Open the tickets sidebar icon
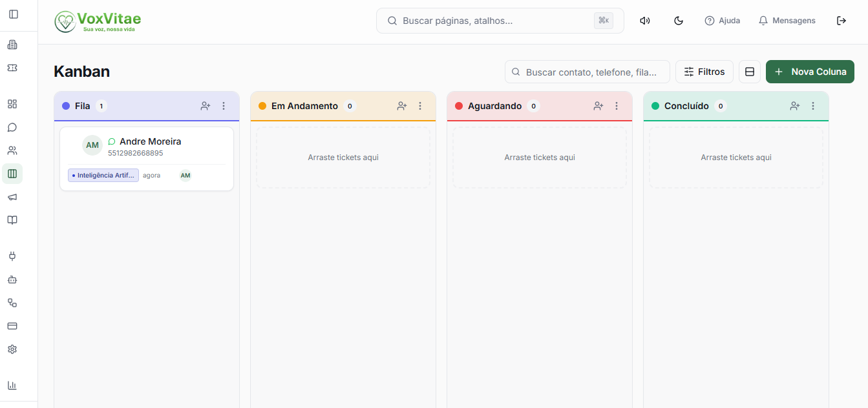 [12, 68]
